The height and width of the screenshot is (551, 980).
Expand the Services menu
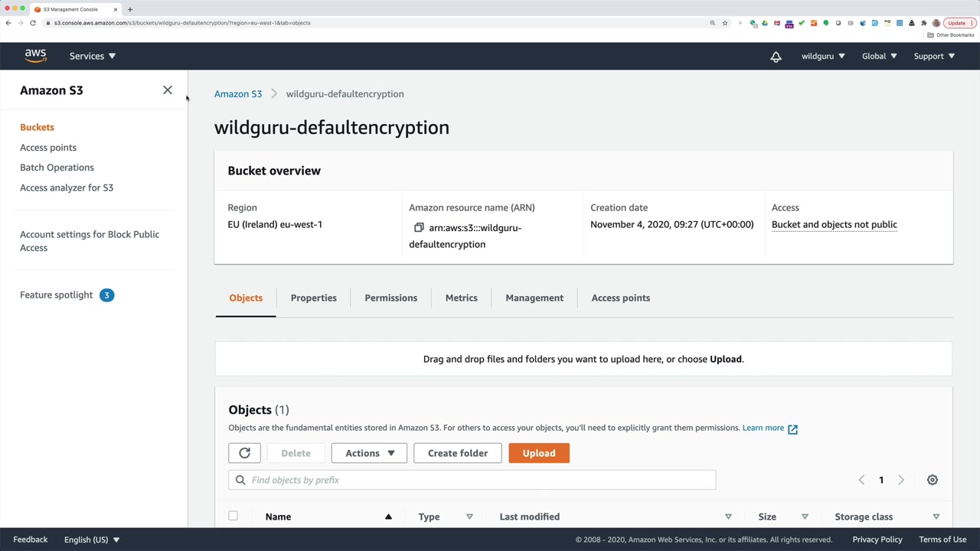point(93,56)
